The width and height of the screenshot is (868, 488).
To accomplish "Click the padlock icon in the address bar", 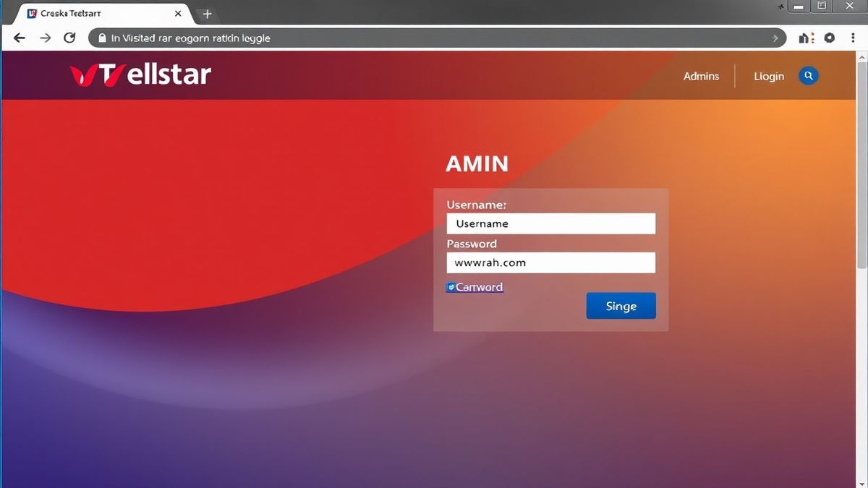I will pyautogui.click(x=101, y=38).
